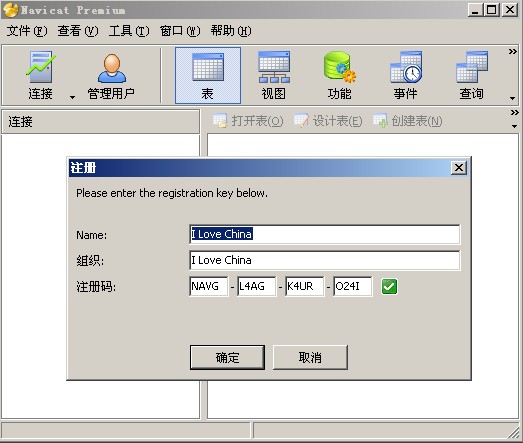The image size is (523, 443).
Task: Expand object toolbar overflow chevron
Action: click(514, 113)
